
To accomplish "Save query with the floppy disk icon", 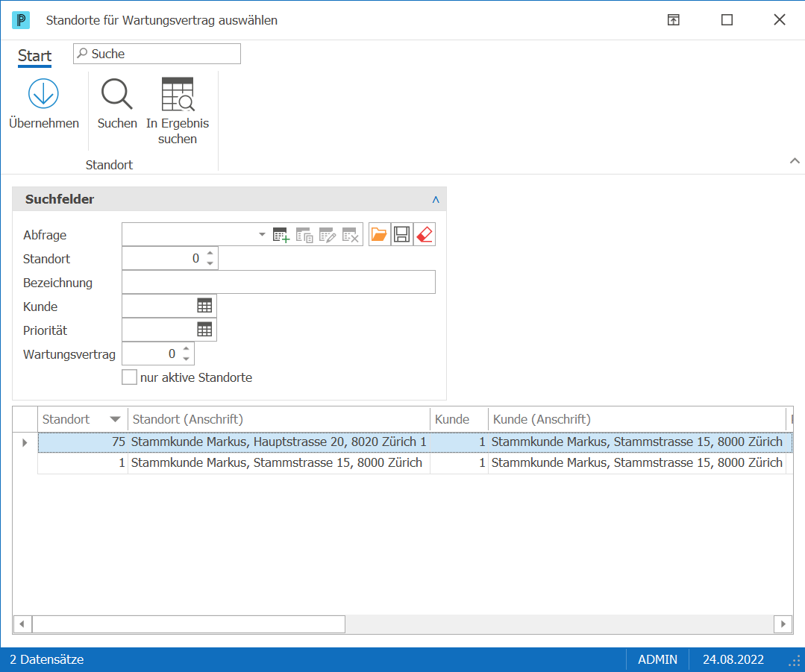I will (x=402, y=235).
